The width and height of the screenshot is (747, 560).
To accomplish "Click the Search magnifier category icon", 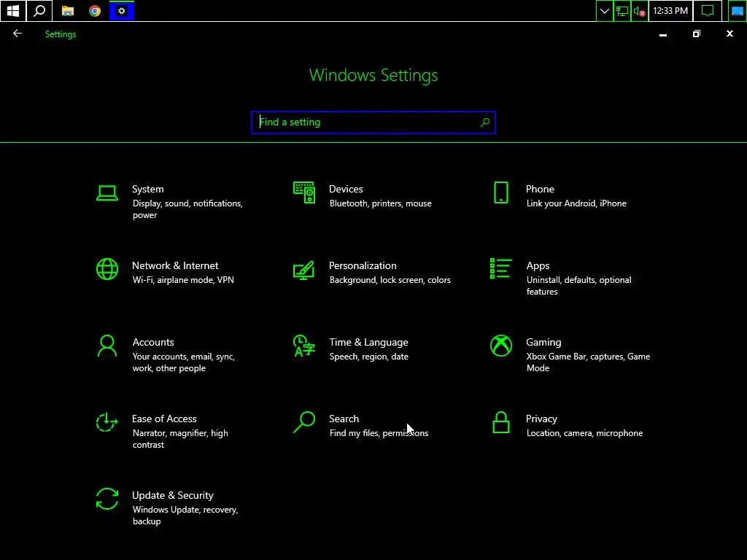I will (x=304, y=422).
